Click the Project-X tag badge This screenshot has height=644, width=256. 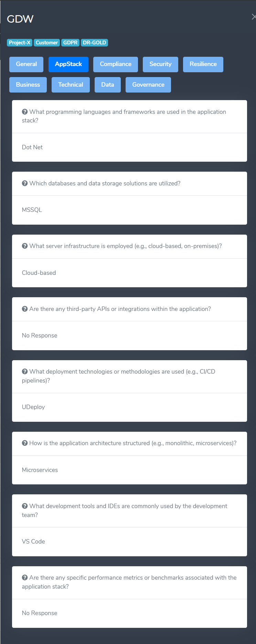click(x=20, y=43)
